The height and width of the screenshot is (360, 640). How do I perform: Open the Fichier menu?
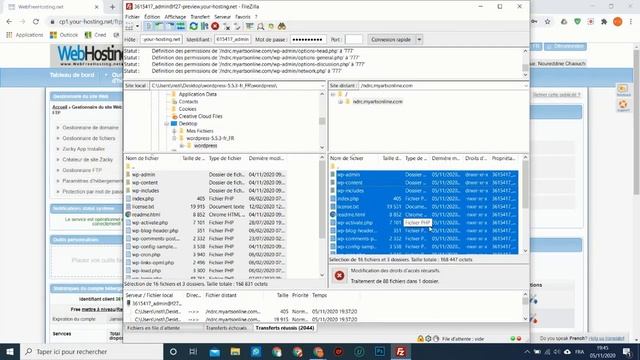[x=132, y=17]
